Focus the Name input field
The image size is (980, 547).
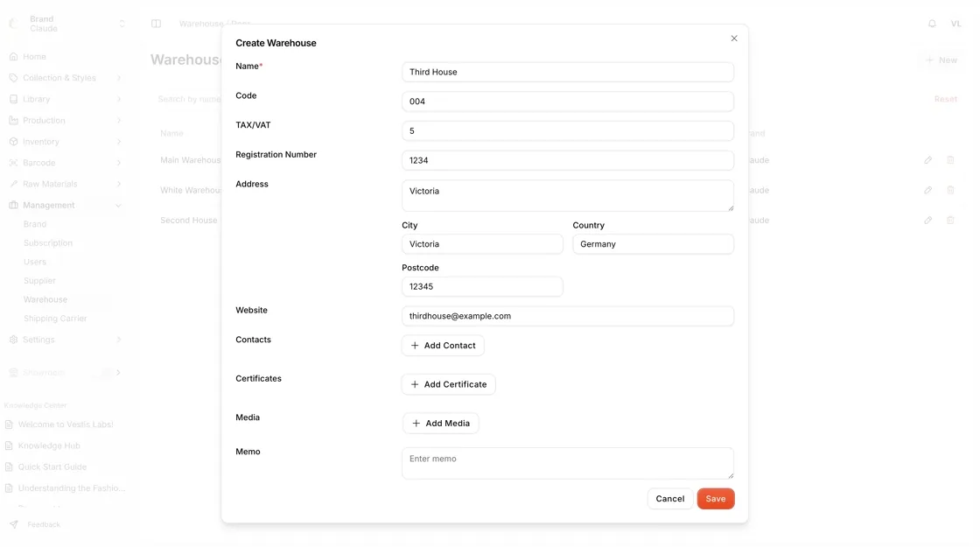tap(568, 72)
